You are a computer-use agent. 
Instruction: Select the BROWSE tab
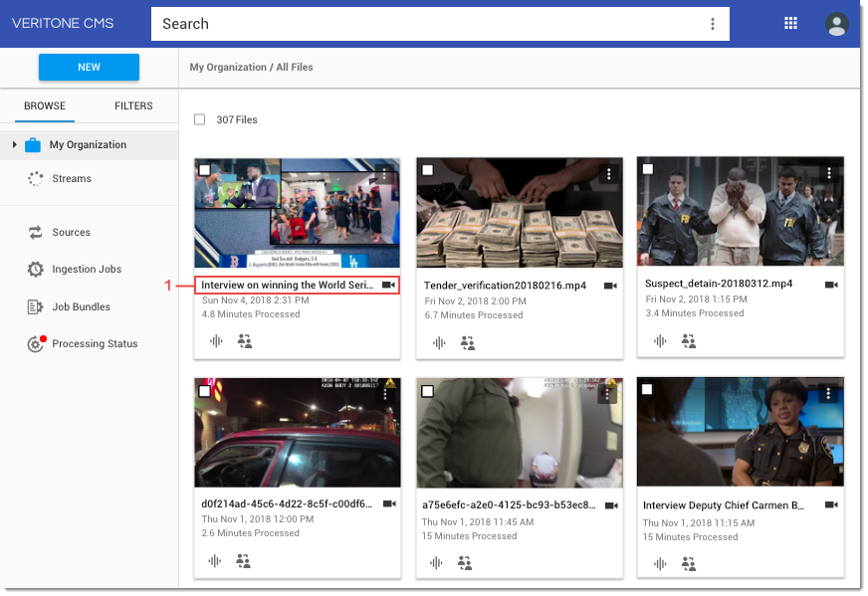click(45, 106)
